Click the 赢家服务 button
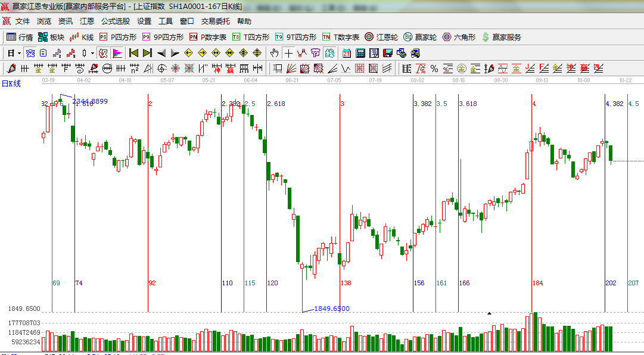 (501, 37)
